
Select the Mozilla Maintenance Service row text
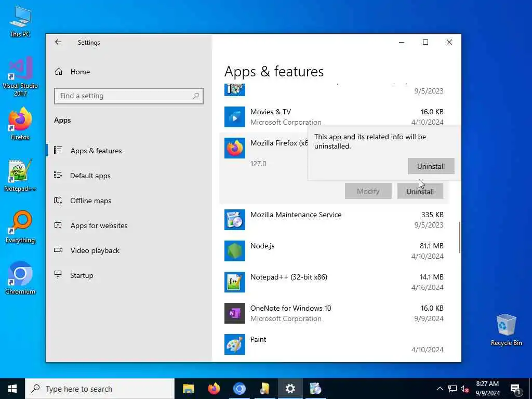coord(296,215)
